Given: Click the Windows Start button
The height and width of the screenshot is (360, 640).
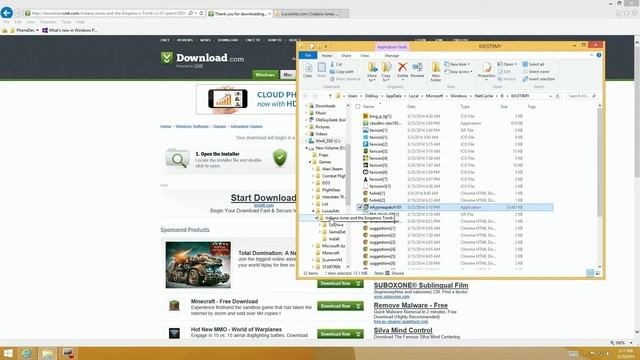Looking at the screenshot, I should [8, 353].
